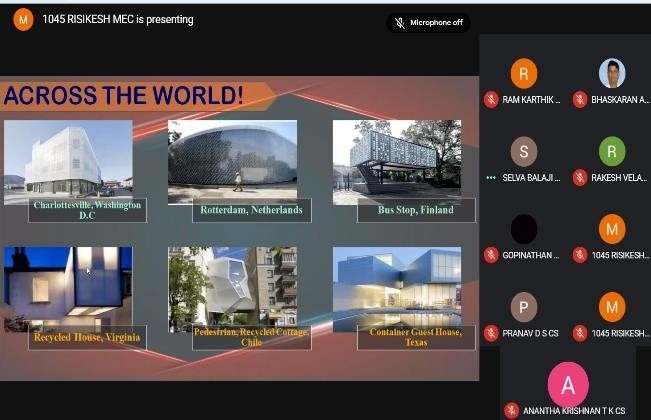The width and height of the screenshot is (651, 420).
Task: Select ANANTHA KRISHNAN's pink A avatar
Action: click(568, 385)
